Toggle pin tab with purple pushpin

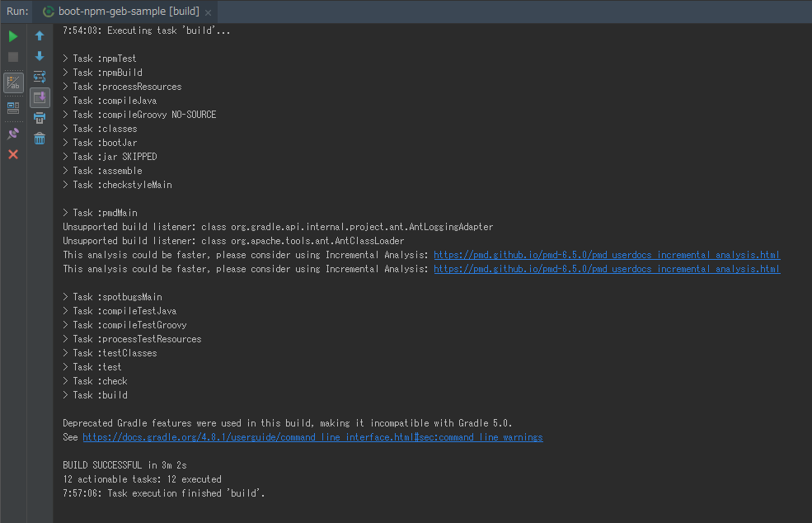pyautogui.click(x=13, y=134)
